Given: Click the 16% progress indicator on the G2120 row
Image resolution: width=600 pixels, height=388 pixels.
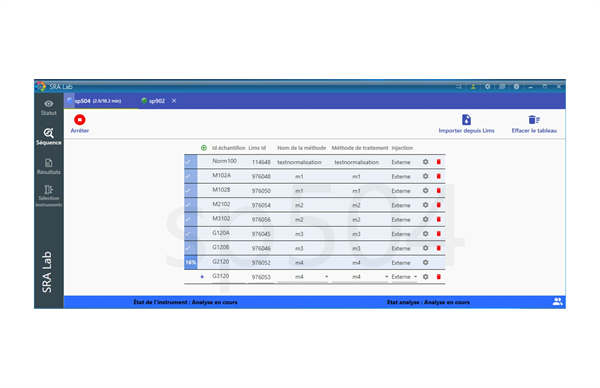Looking at the screenshot, I should 191,262.
